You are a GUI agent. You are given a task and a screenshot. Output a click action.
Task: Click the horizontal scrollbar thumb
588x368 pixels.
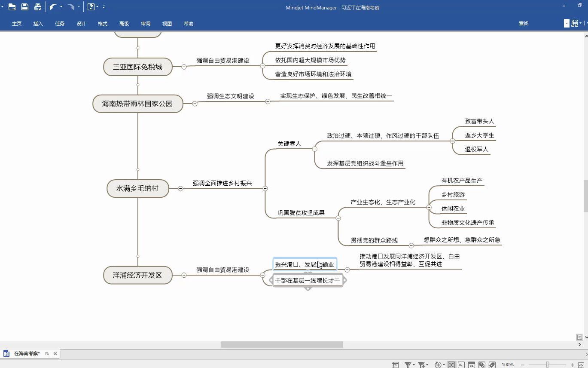(x=282, y=344)
